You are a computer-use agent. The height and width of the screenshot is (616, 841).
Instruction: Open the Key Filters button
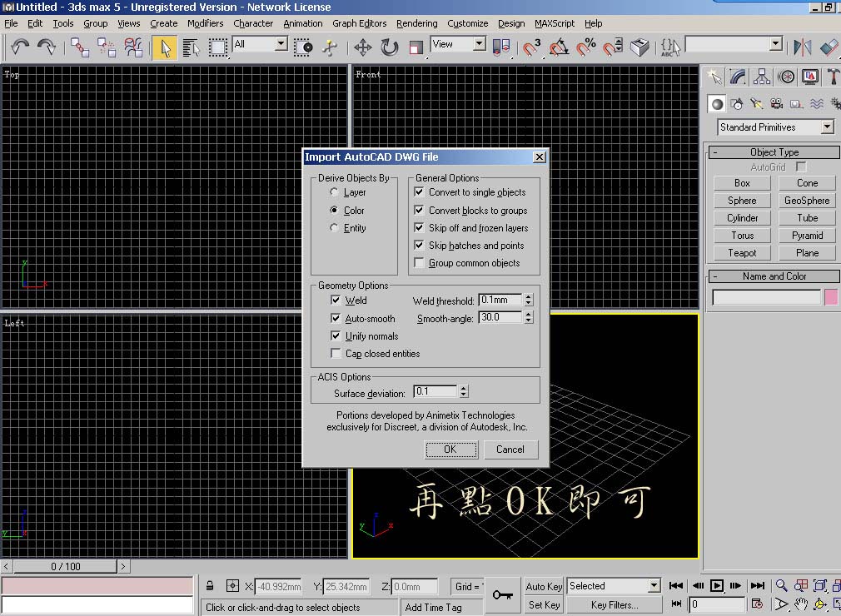point(615,604)
